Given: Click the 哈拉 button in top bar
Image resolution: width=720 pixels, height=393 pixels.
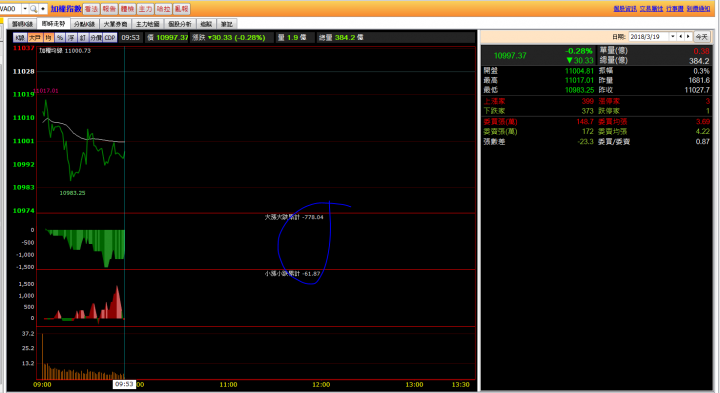Looking at the screenshot, I should pos(163,9).
